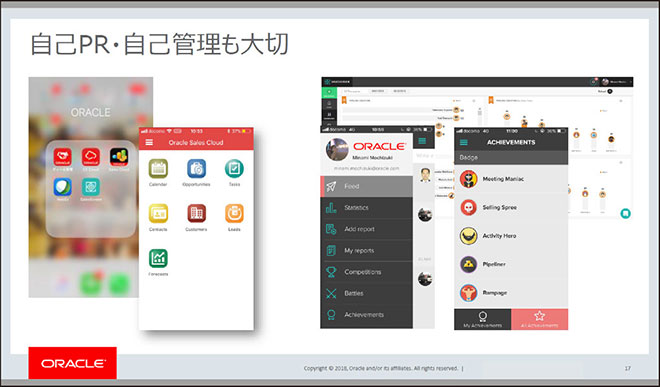Open the Calendar icon in Oracle Sales Cloud
Screen dimensions: 660x387
tap(158, 169)
